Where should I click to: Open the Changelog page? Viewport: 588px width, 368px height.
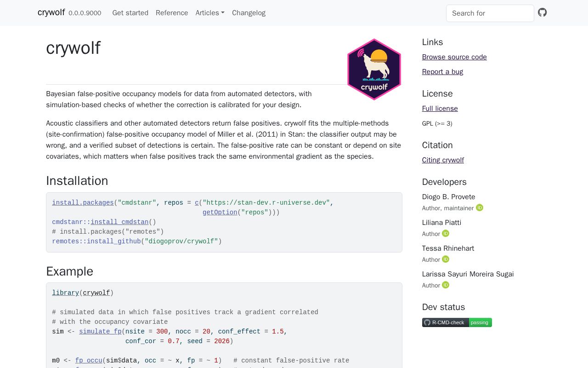point(249,13)
